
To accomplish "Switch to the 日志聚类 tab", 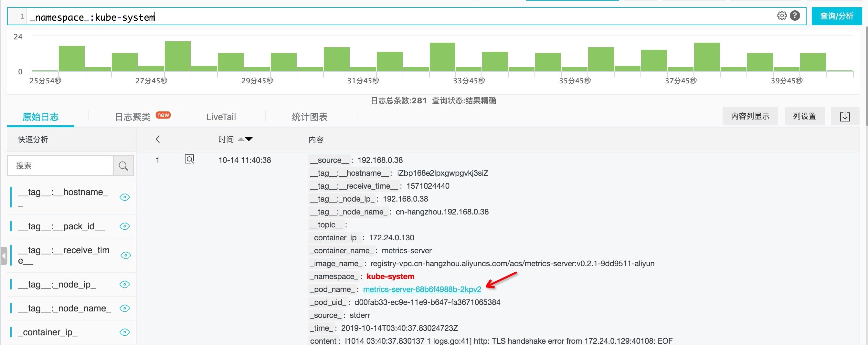I will 133,117.
